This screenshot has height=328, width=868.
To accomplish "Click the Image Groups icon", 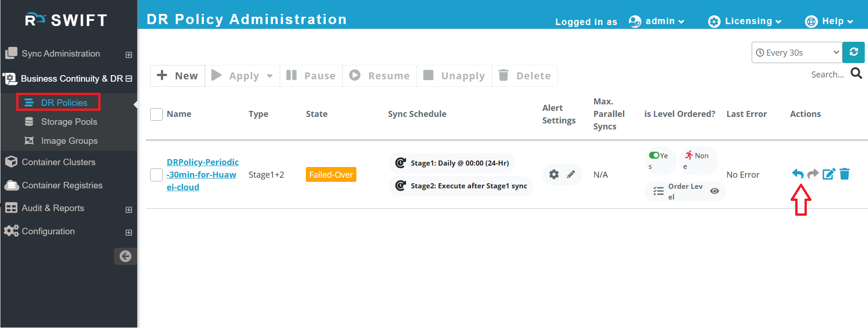I will [x=29, y=141].
